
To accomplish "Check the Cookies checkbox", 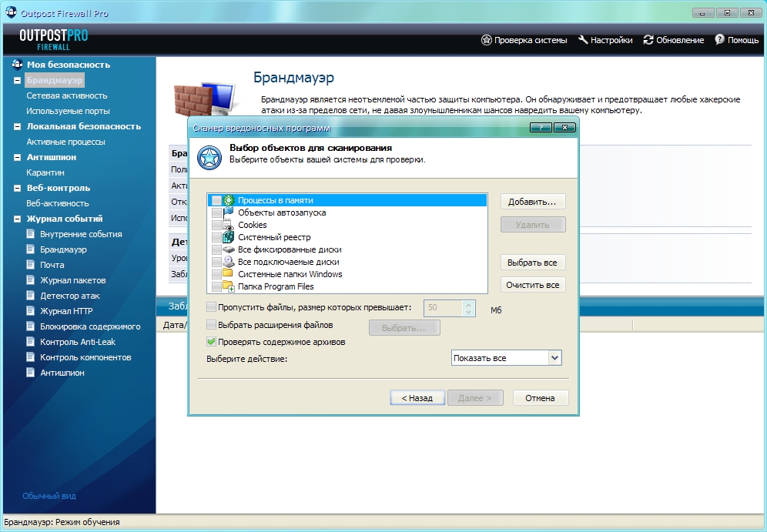I will tap(216, 225).
